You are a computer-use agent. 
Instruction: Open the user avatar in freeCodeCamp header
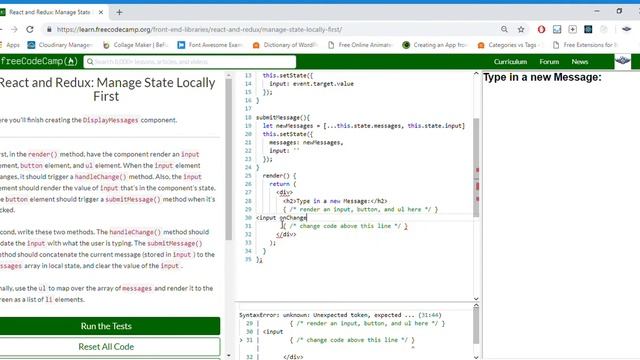pos(623,61)
